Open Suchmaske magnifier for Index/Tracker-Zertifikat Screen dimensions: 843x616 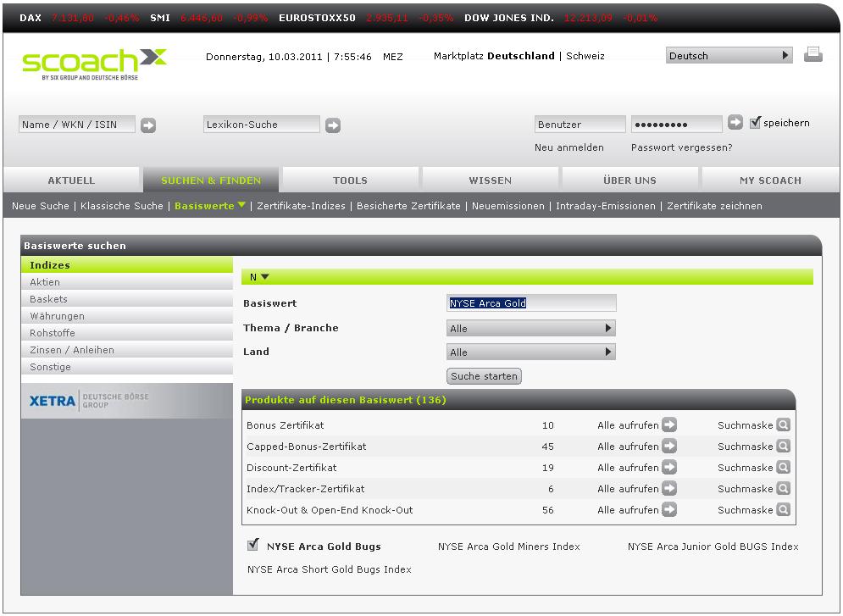pos(784,489)
